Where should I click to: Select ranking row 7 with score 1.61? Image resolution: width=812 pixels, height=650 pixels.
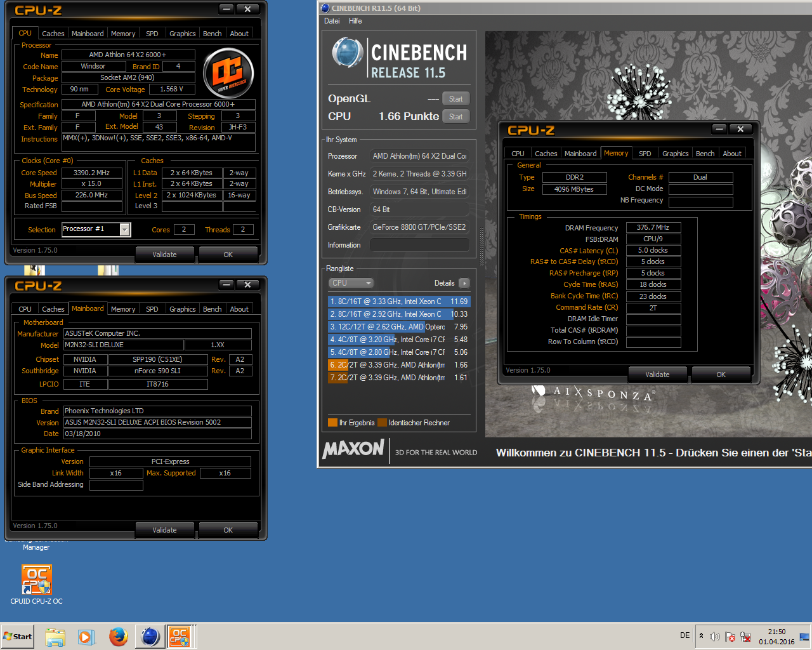[399, 378]
